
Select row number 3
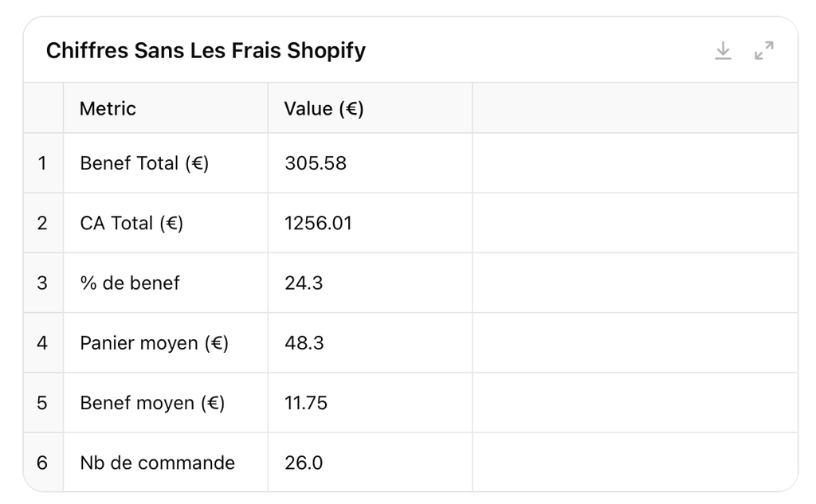pyautogui.click(x=42, y=283)
